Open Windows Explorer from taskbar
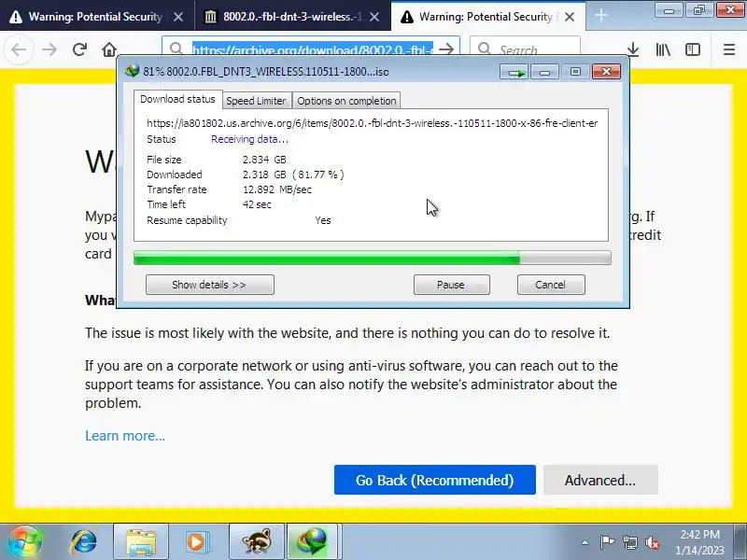Screen dimensions: 747x560 coord(141,542)
